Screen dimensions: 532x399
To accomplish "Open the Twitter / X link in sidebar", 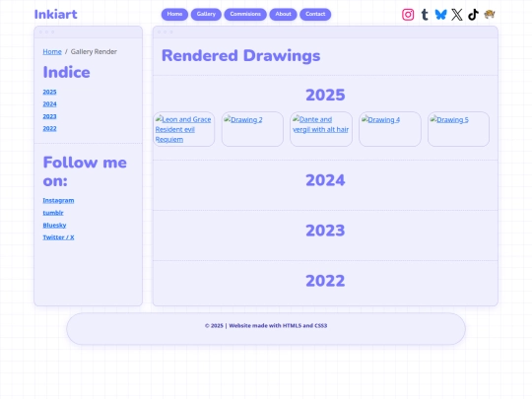I will coord(58,237).
